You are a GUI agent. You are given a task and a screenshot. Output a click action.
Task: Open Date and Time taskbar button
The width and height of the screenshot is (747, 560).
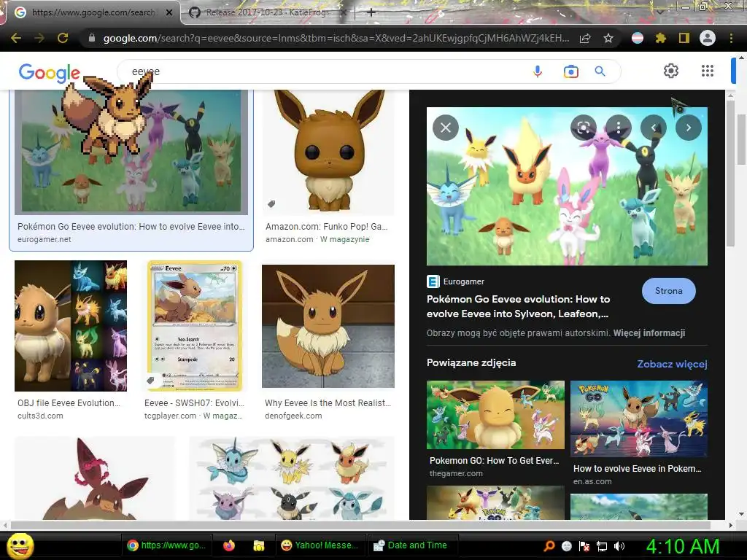click(413, 545)
